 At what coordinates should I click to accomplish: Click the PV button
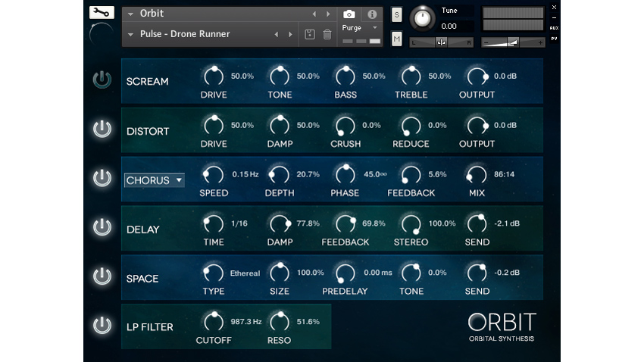(x=554, y=39)
